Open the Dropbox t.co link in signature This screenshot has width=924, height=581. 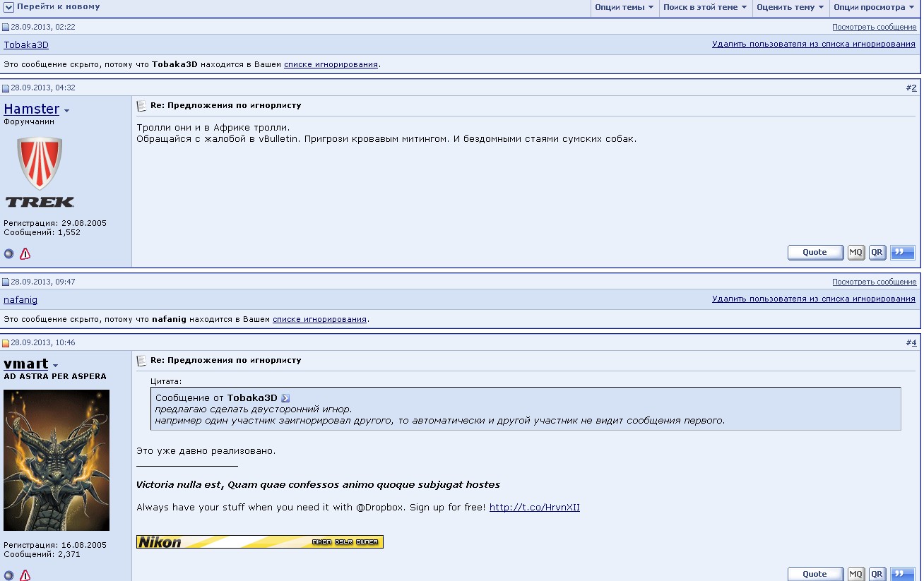534,508
